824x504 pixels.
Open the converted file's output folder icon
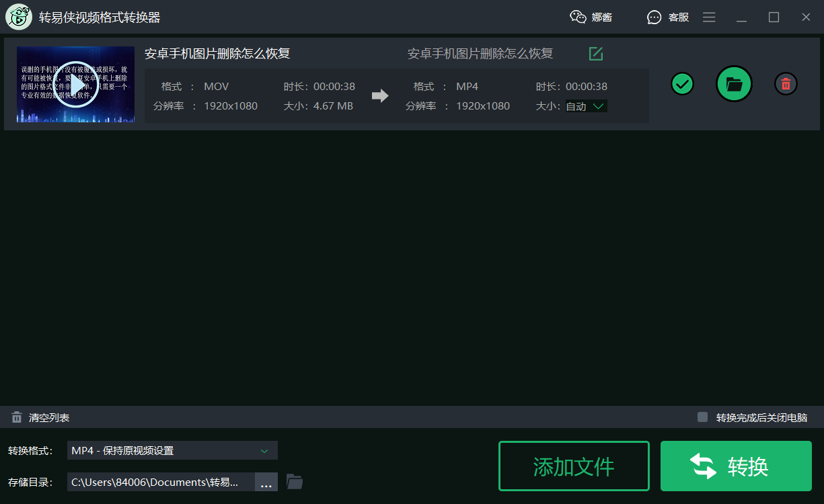point(734,84)
